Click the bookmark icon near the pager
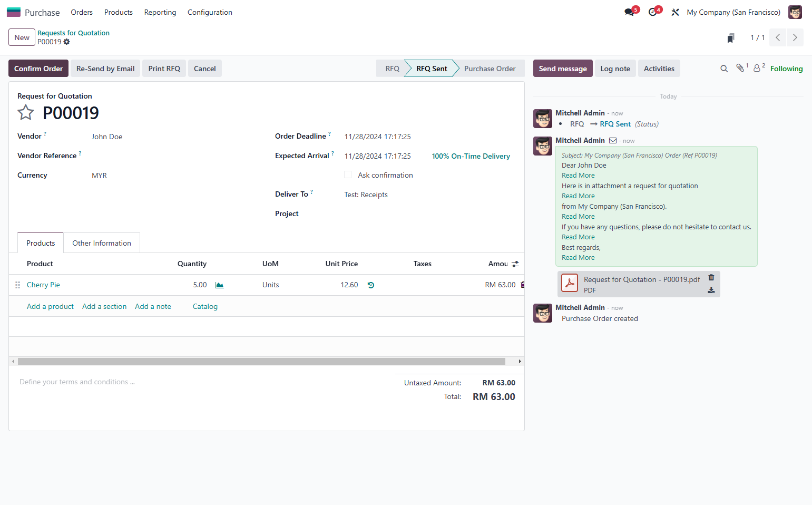This screenshot has height=505, width=812. pos(731,38)
